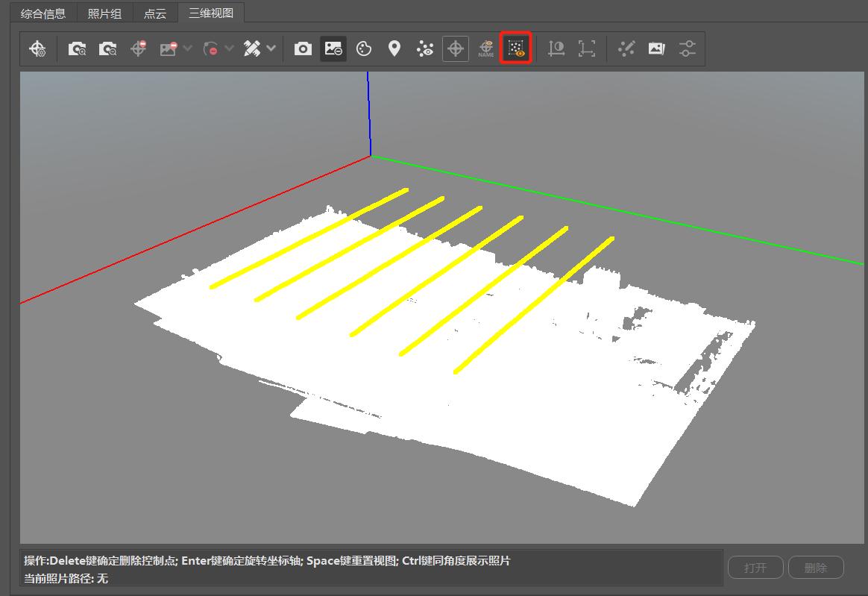
Task: Click the camera zoom-out icon
Action: (x=107, y=48)
